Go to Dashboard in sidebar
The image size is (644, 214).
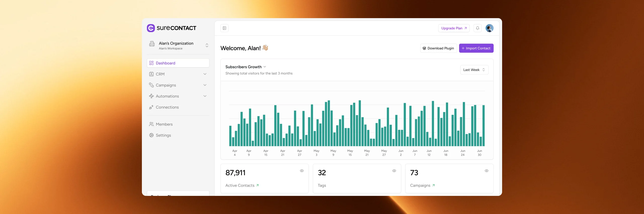click(x=178, y=63)
